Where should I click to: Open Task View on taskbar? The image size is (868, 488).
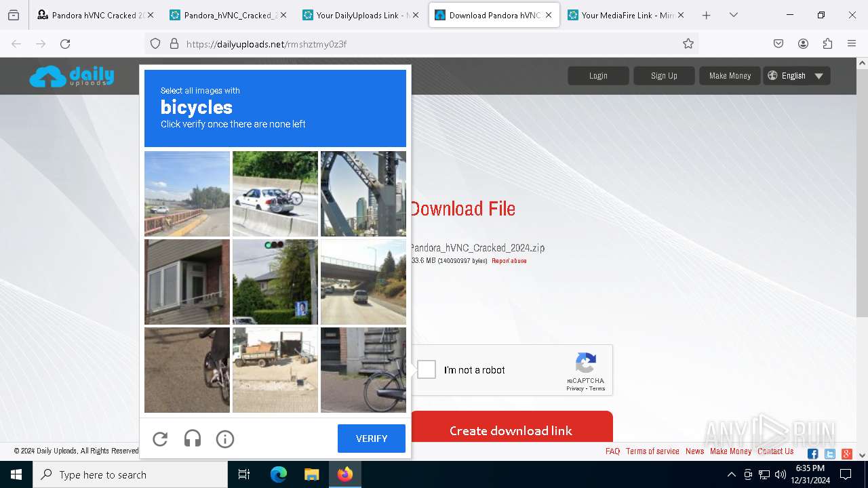[244, 474]
